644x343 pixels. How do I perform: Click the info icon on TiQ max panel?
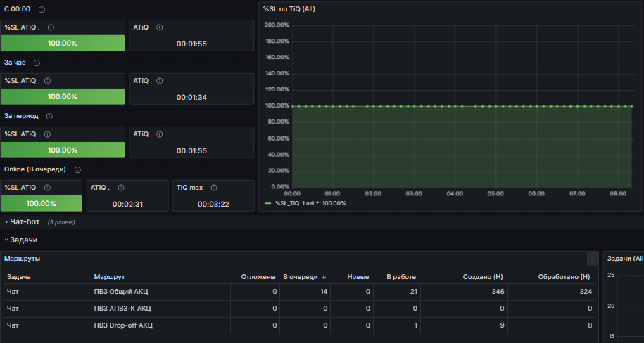coord(213,188)
